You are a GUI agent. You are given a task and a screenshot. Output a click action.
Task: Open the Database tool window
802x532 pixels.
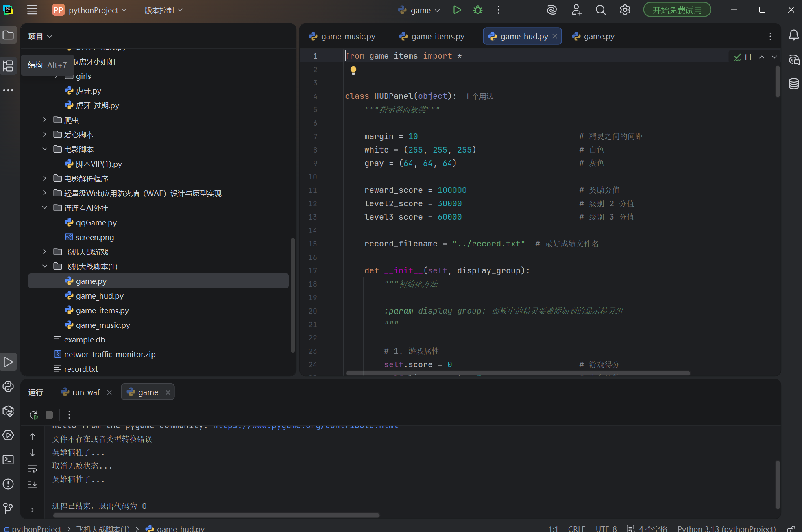pyautogui.click(x=793, y=84)
